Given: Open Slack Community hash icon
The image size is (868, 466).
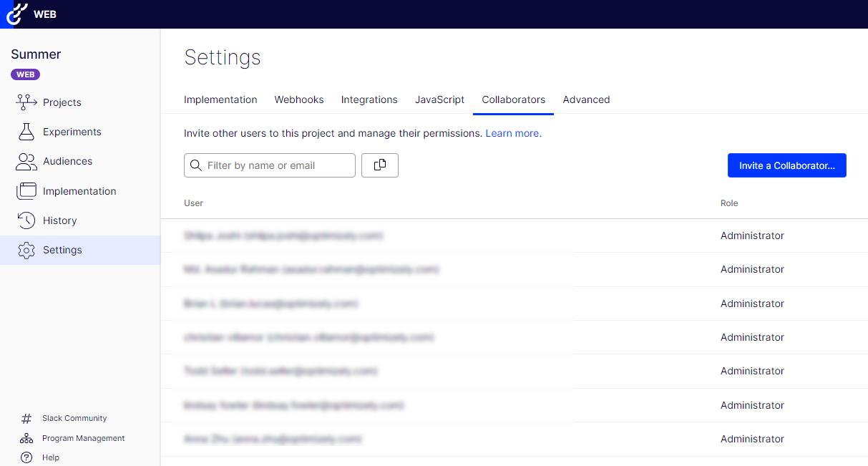Looking at the screenshot, I should tap(26, 419).
